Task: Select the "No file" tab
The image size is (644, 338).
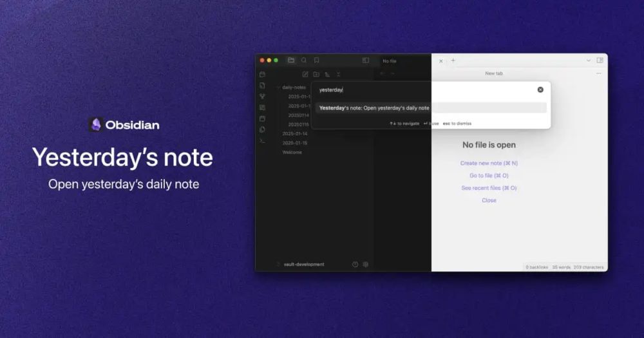Action: (x=390, y=61)
